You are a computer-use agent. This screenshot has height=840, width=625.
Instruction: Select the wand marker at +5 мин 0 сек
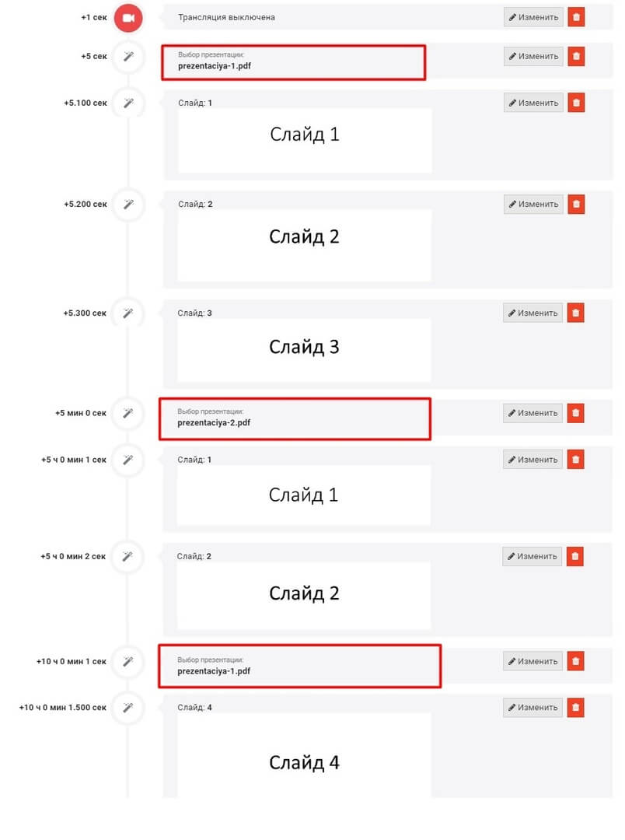click(128, 413)
